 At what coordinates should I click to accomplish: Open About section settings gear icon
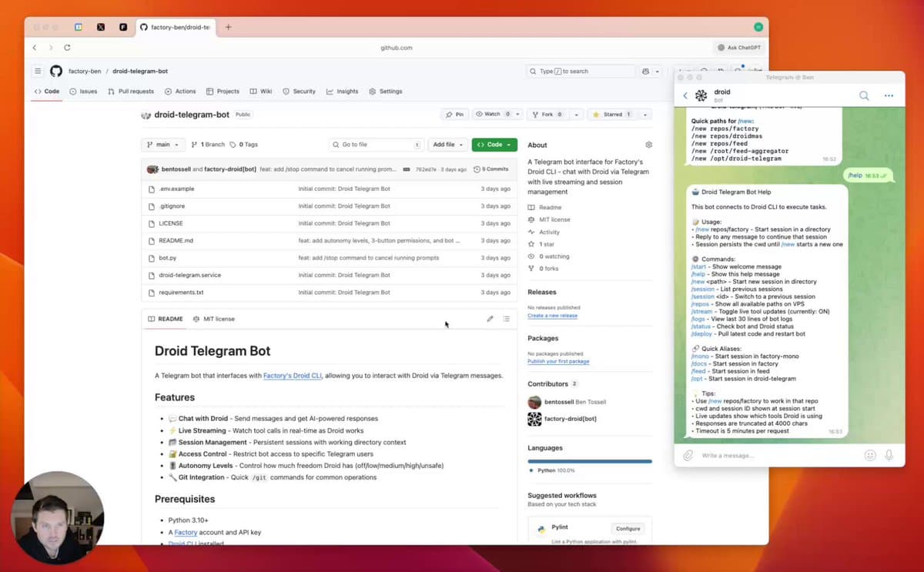648,144
